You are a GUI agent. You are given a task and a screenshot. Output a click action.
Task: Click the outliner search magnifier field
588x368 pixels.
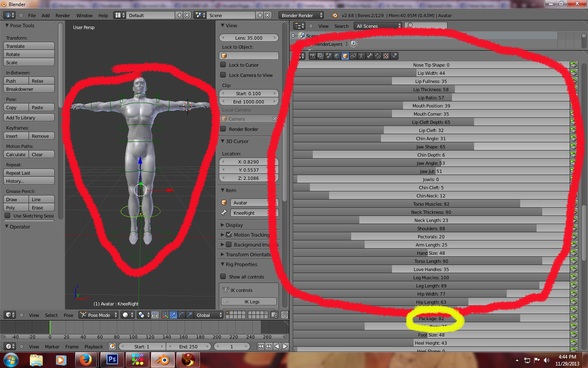425,26
